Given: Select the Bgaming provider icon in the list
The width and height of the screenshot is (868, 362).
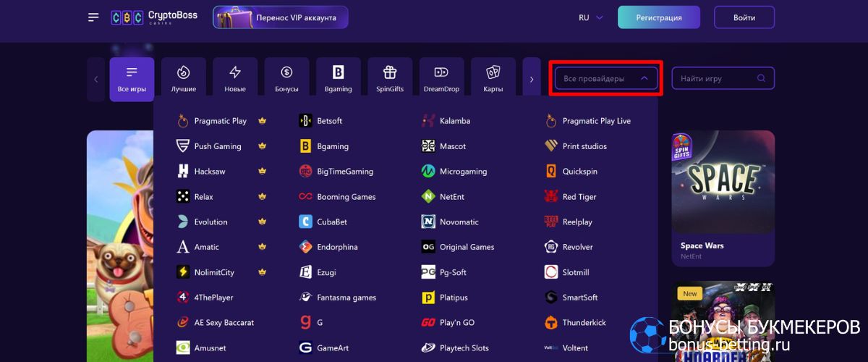Looking at the screenshot, I should tap(305, 146).
